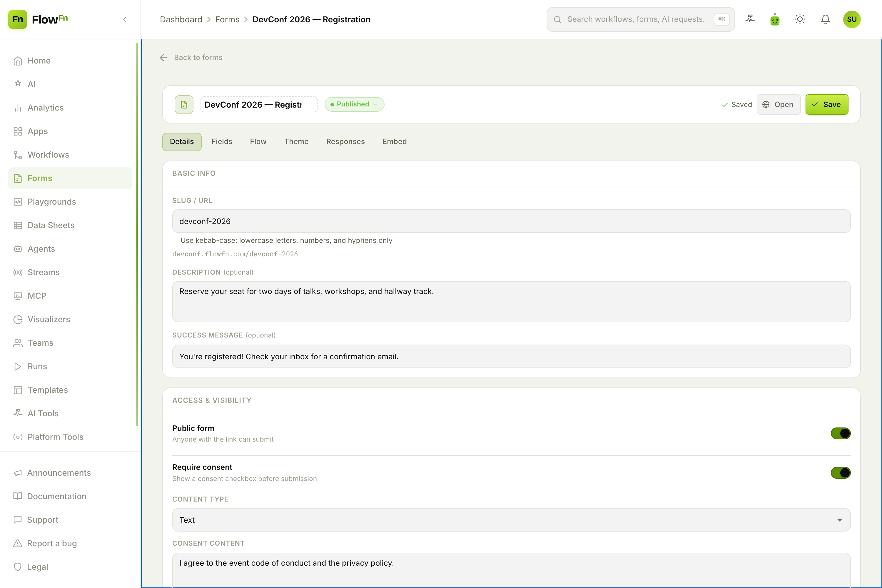Open Runs in the sidebar
This screenshot has width=882, height=588.
[70, 366]
